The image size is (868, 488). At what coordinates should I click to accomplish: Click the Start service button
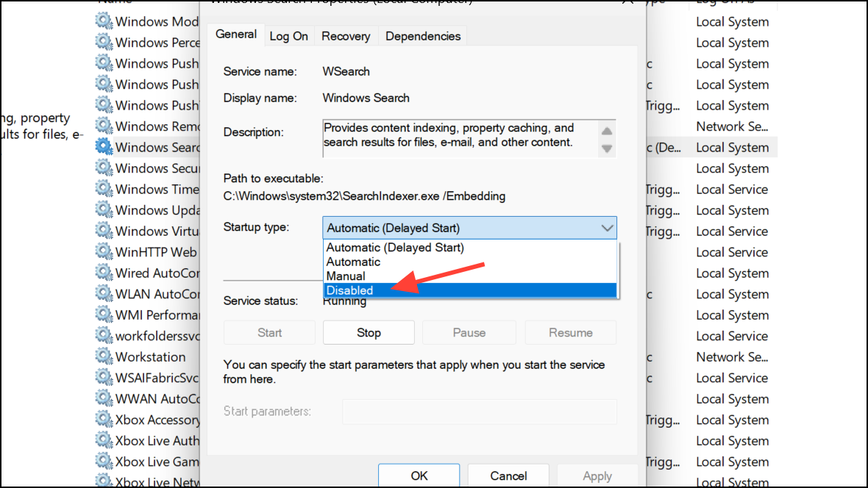[x=269, y=332]
